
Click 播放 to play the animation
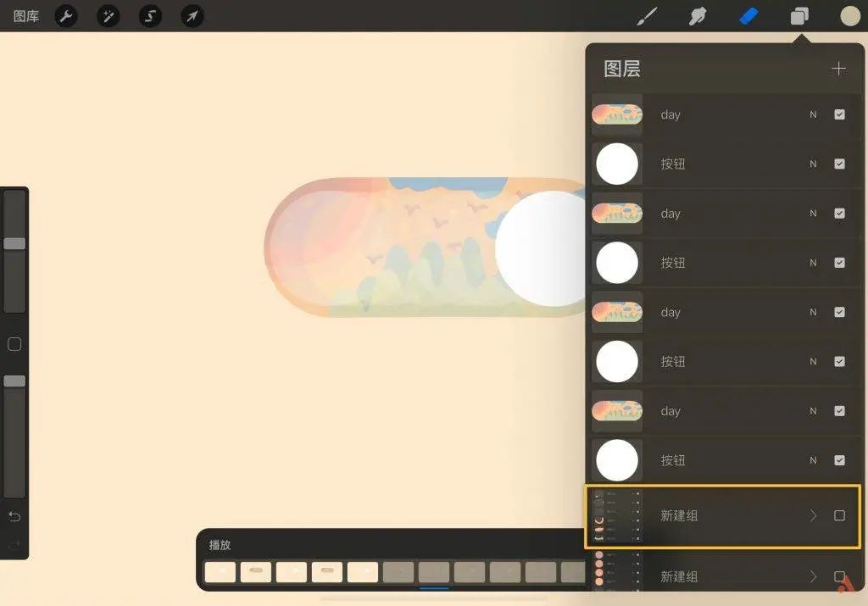[x=220, y=545]
